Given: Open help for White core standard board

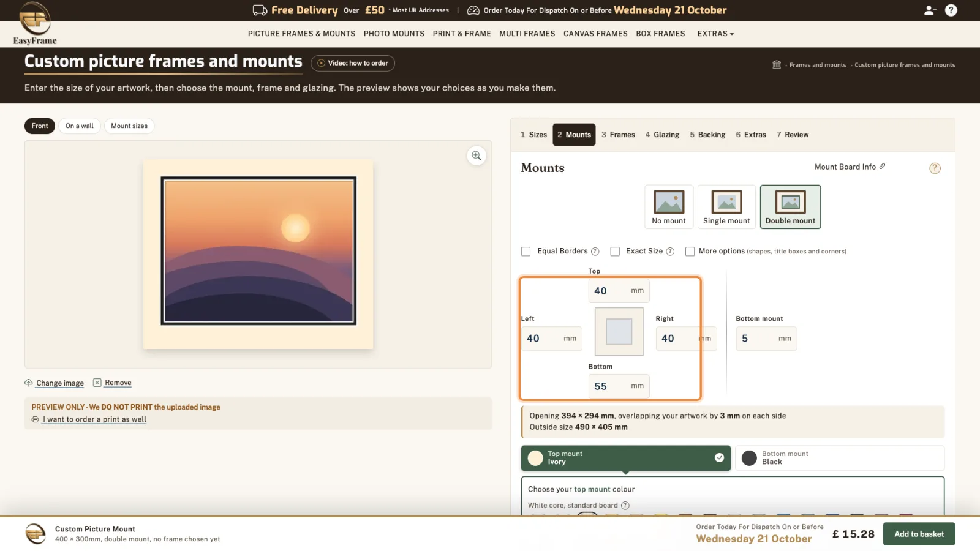Looking at the screenshot, I should 625,506.
